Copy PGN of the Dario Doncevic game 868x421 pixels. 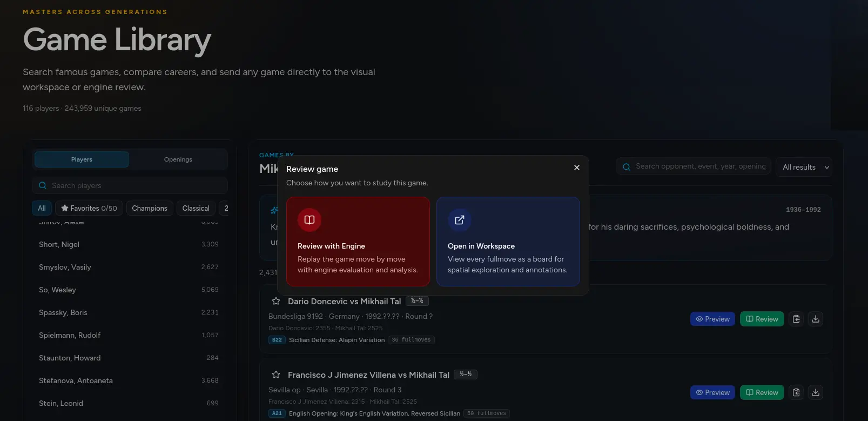click(796, 319)
